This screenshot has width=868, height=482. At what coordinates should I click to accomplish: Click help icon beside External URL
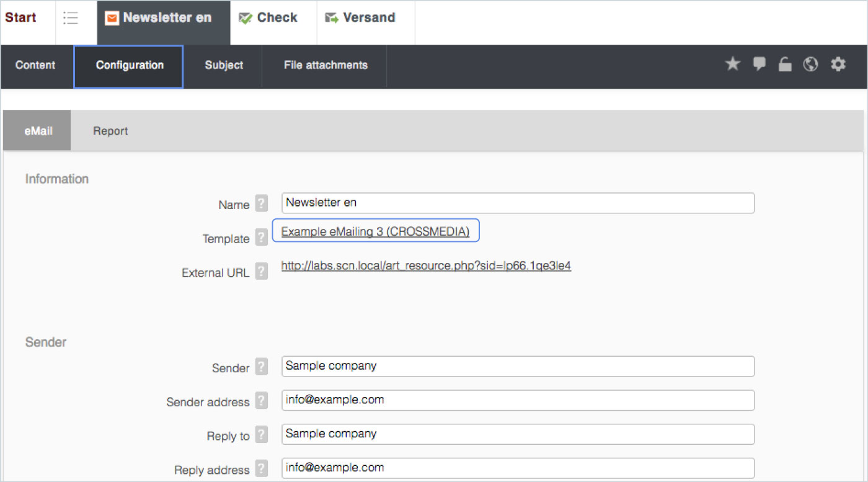click(x=262, y=272)
